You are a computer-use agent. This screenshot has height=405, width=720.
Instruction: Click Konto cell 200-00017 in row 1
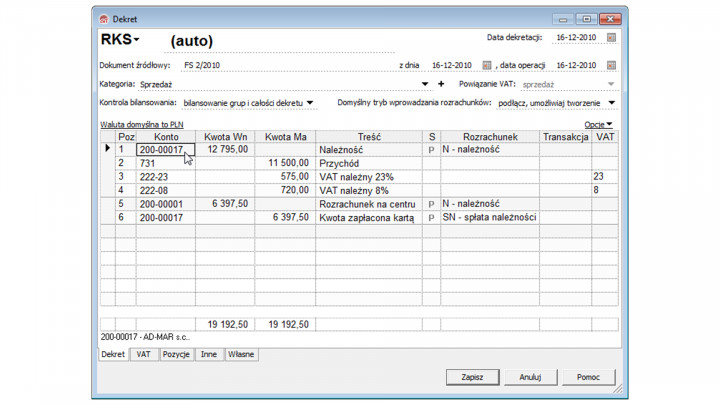(164, 149)
